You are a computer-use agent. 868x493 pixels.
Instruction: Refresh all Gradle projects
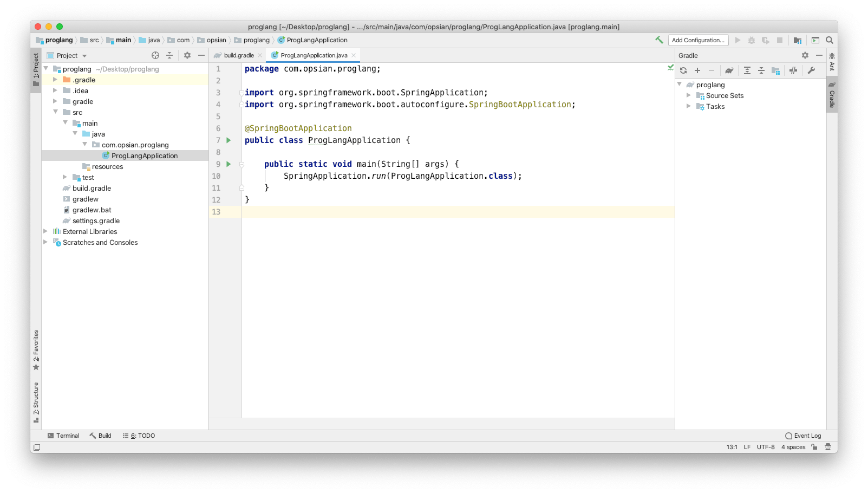(x=683, y=70)
